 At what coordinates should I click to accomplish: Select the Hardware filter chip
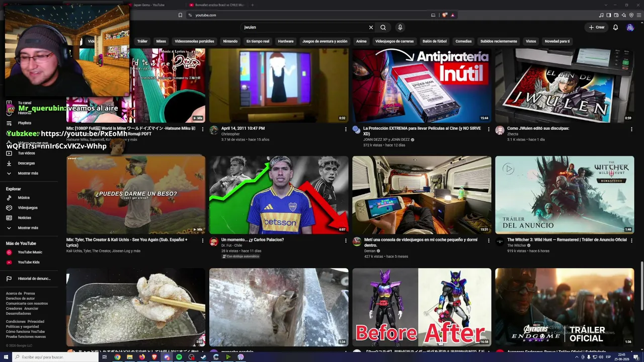click(x=286, y=41)
